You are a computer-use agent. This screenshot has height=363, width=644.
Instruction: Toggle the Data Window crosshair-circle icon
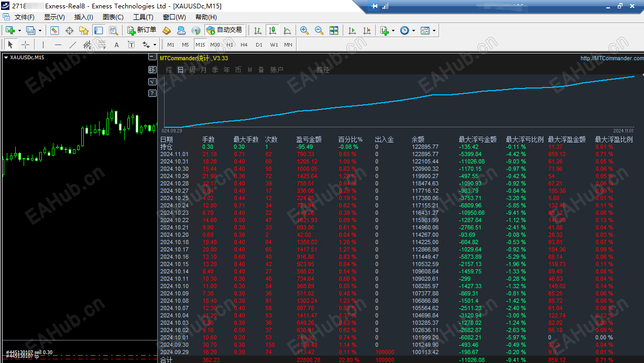click(x=69, y=30)
